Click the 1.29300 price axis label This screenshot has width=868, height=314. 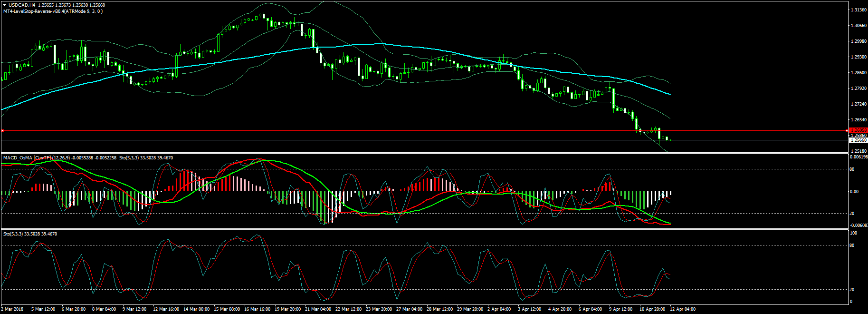[x=858, y=57]
